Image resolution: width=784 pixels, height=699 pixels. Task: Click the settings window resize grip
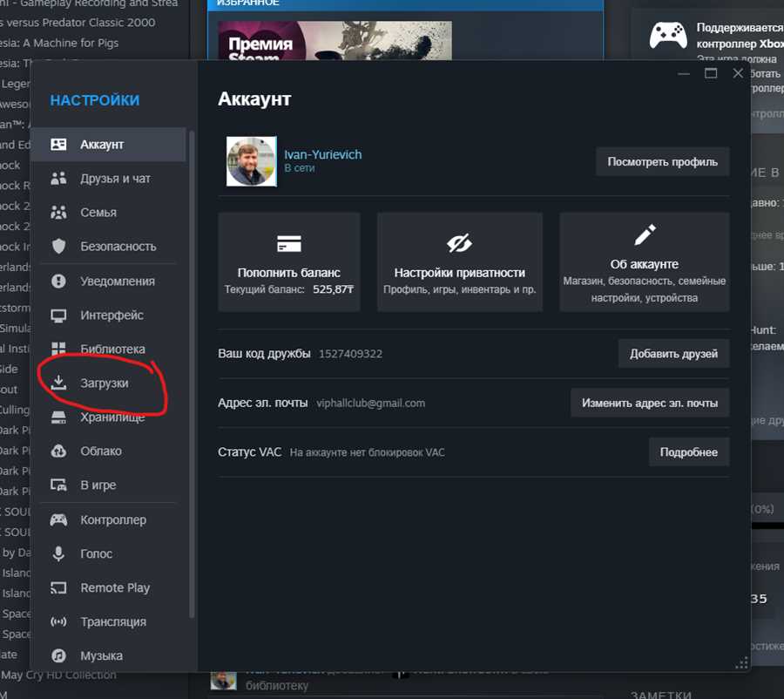pos(742,663)
